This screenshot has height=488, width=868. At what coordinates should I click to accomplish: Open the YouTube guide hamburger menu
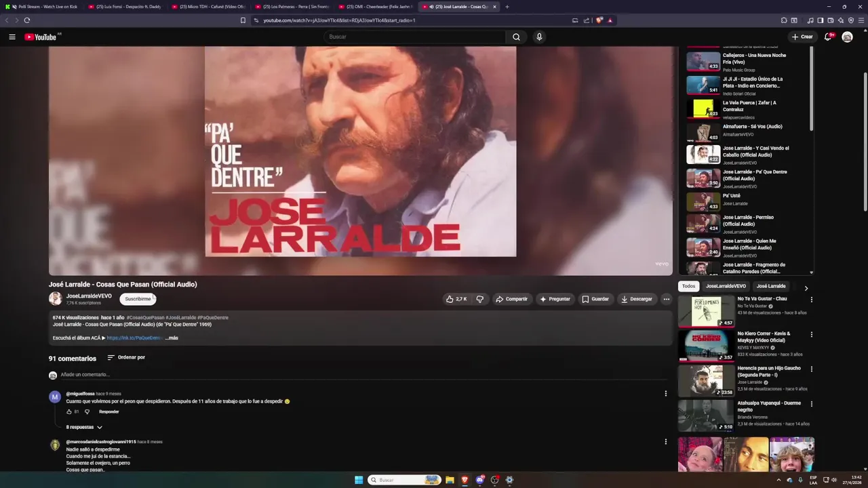point(12,37)
